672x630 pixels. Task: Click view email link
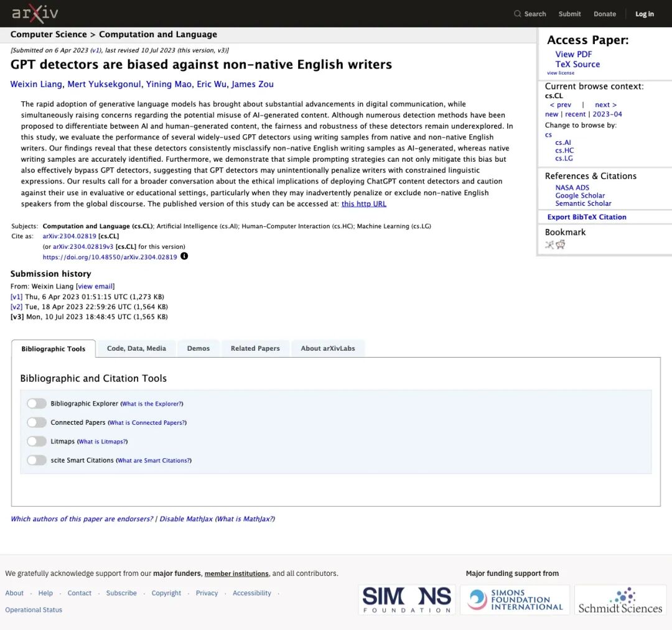tap(95, 286)
